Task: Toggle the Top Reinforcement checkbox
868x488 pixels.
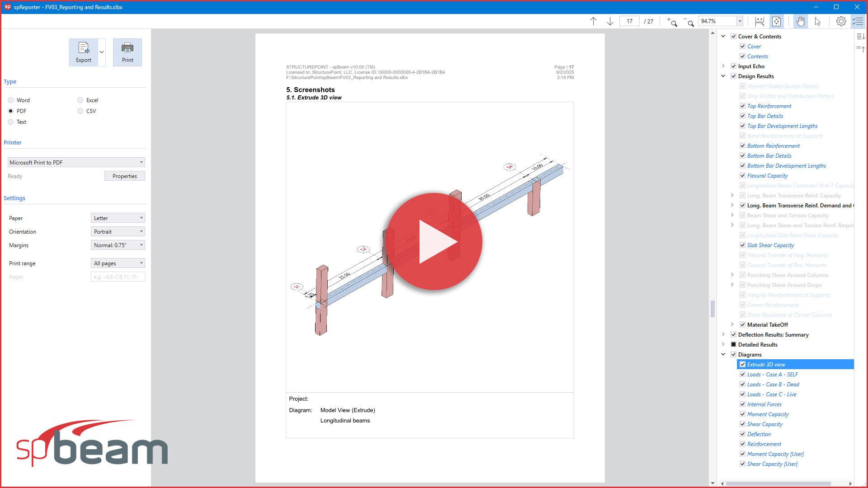Action: 742,106
